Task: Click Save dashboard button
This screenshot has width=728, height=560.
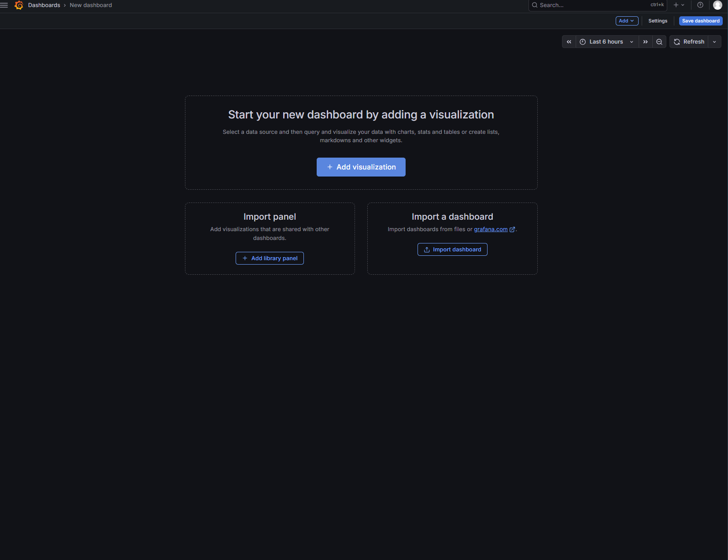Action: (x=701, y=21)
